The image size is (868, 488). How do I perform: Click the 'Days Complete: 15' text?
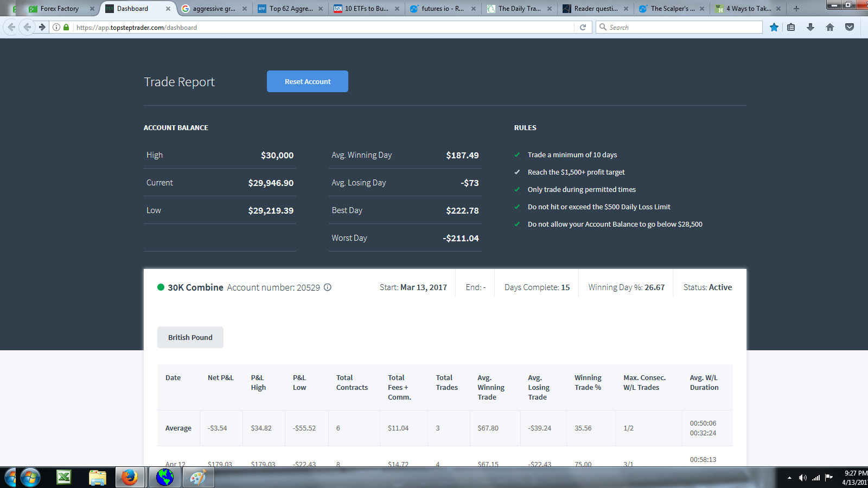[537, 287]
